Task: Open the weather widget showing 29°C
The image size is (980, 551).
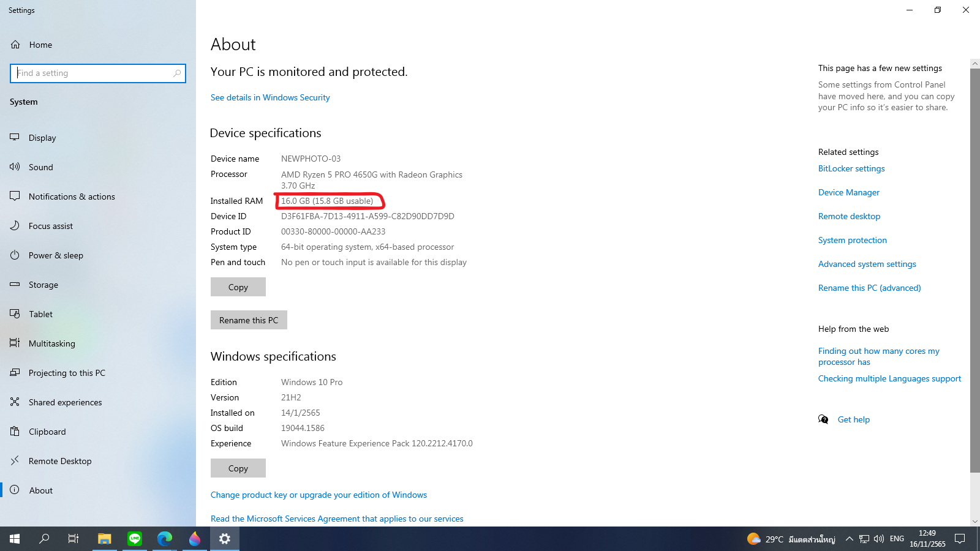Action: click(791, 539)
